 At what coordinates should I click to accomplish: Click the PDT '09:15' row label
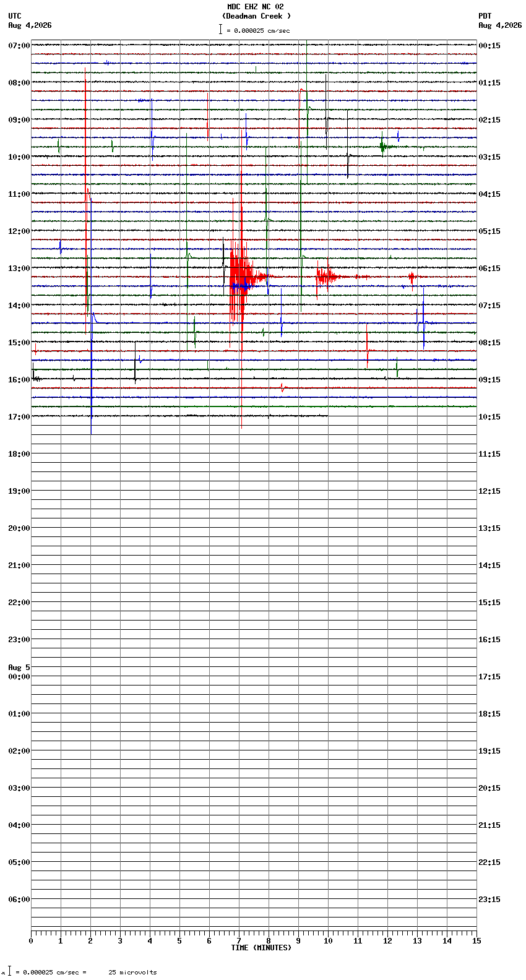(489, 380)
